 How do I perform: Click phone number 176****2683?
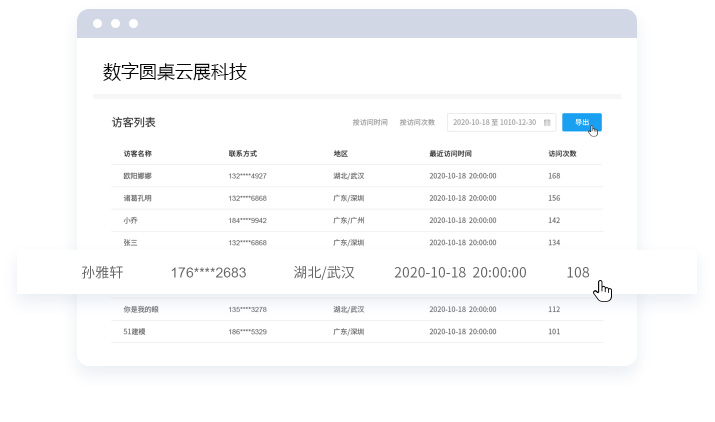(x=208, y=272)
